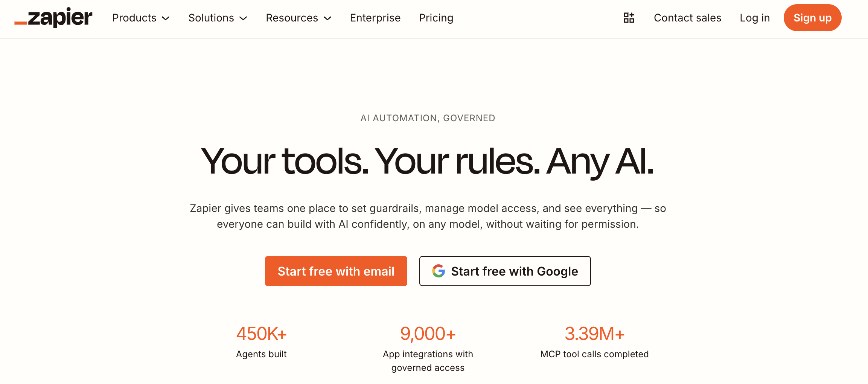Open the apps grid icon
868x384 pixels.
coord(629,18)
